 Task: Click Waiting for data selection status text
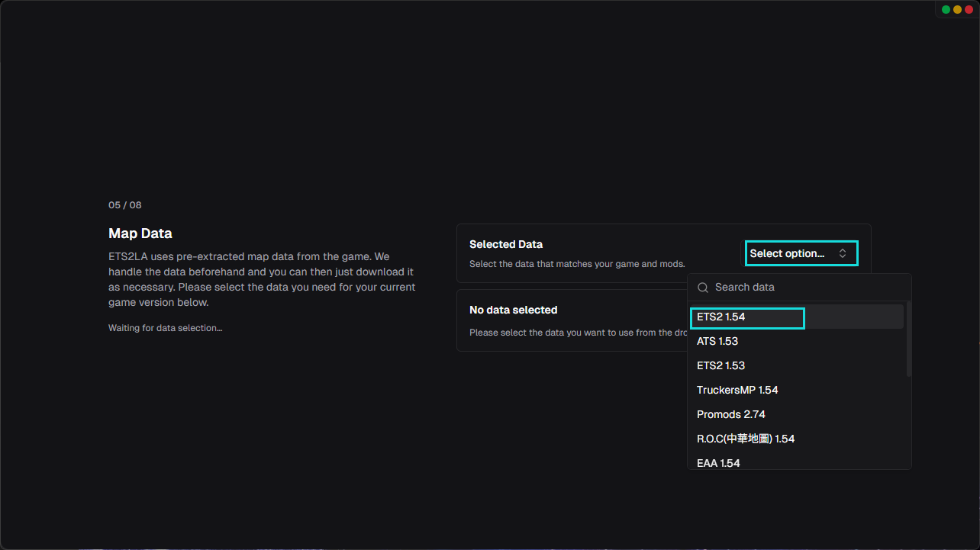coord(166,328)
